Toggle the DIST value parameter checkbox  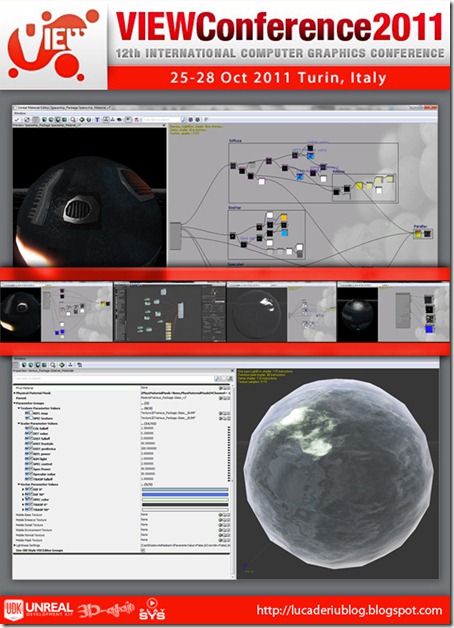coord(29,433)
